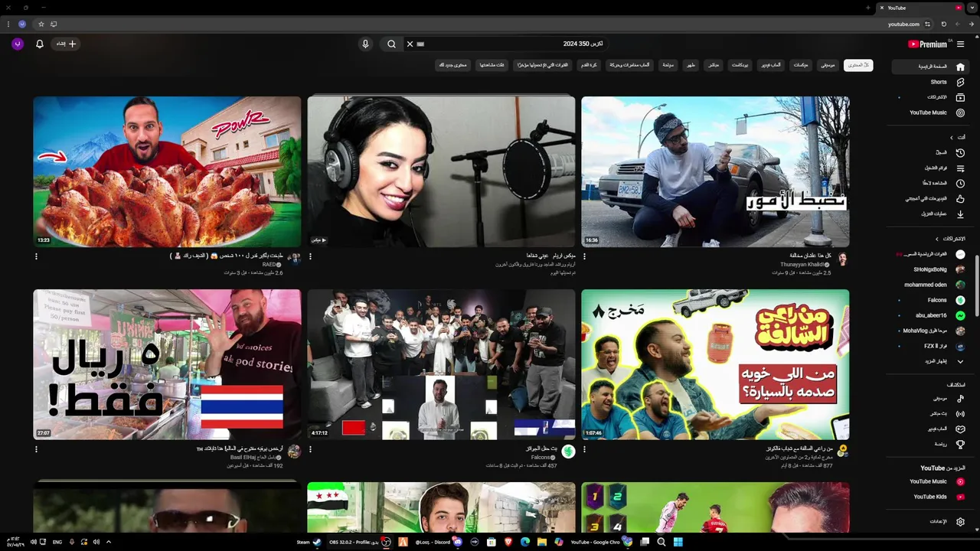Click the search magnifier button
This screenshot has height=551, width=980.
[391, 44]
